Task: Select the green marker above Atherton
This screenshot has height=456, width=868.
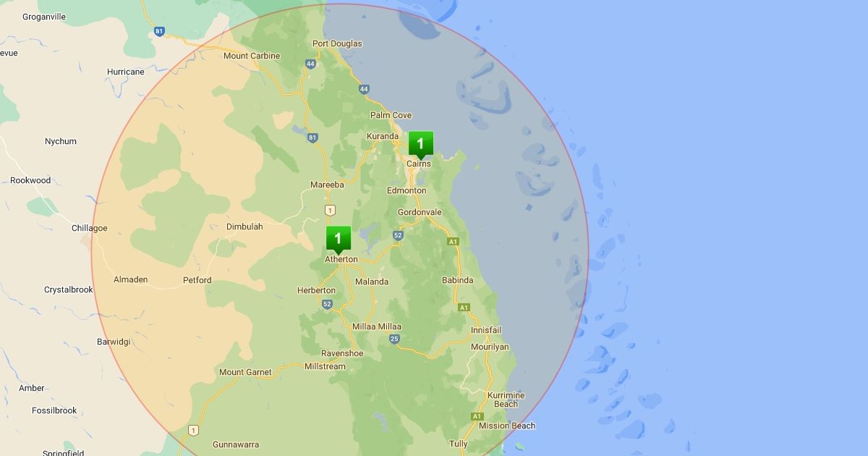Action: (338, 239)
